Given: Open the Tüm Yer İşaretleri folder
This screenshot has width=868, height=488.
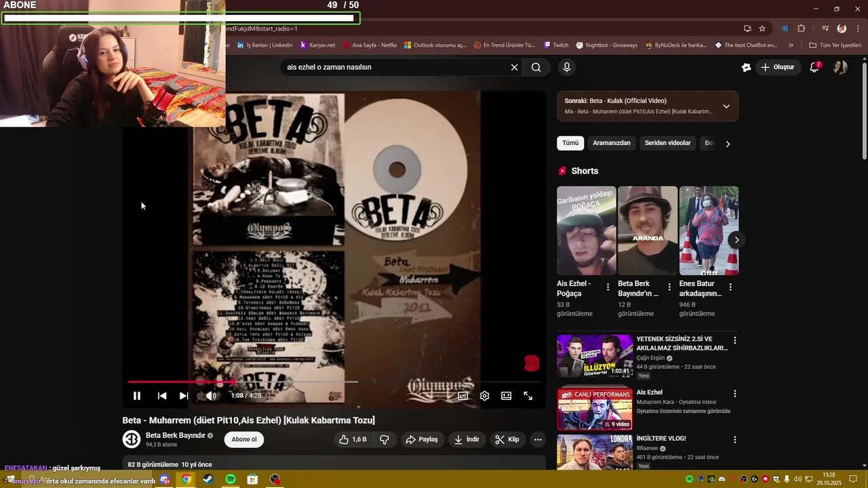Looking at the screenshot, I should coord(835,45).
